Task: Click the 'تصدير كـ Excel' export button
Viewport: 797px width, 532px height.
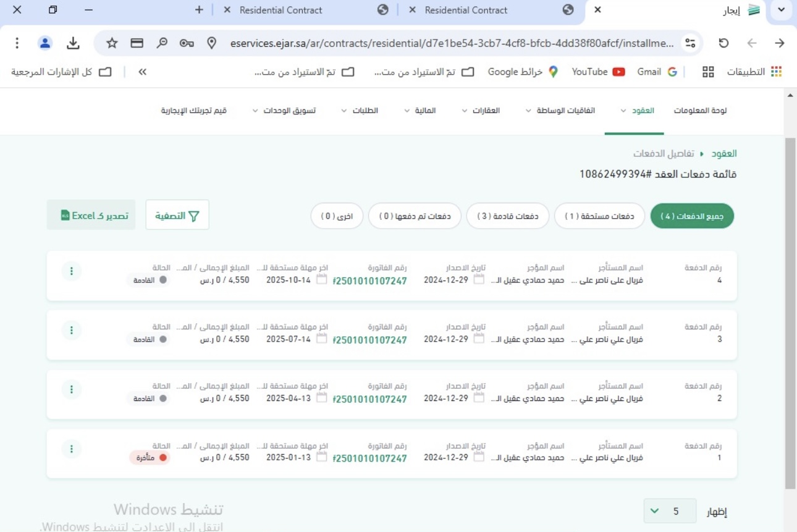Action: click(91, 216)
